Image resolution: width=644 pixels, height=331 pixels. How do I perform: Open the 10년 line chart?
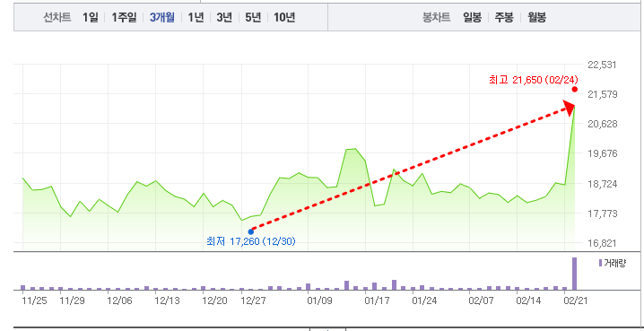pos(284,18)
